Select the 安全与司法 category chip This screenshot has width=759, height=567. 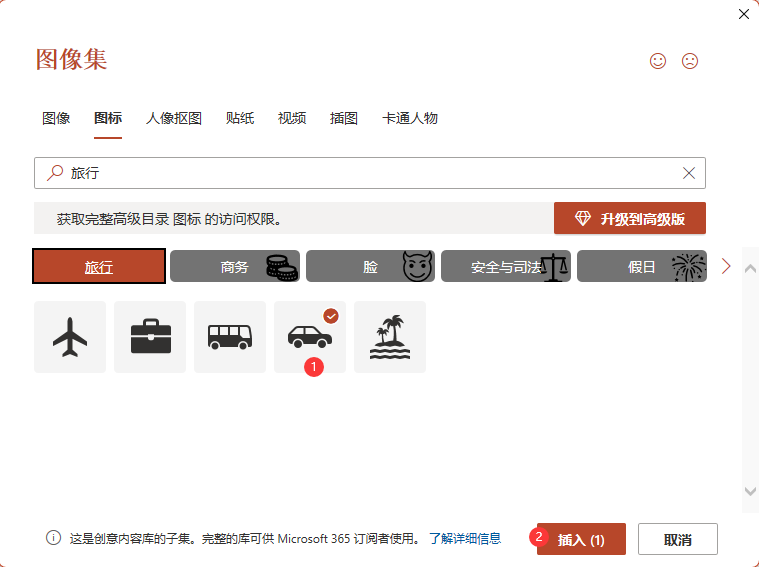[x=506, y=266]
